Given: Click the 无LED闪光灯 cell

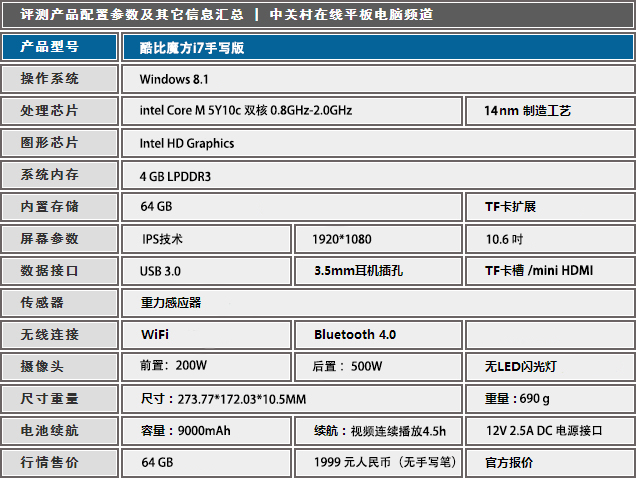Looking at the screenshot, I should pyautogui.click(x=550, y=367).
